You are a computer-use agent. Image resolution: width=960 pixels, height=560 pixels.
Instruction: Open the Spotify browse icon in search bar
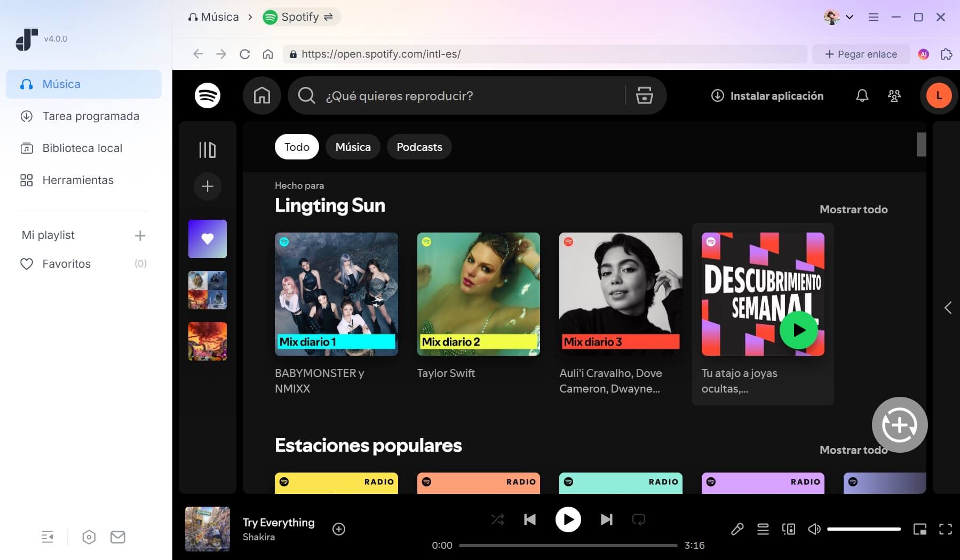(644, 96)
